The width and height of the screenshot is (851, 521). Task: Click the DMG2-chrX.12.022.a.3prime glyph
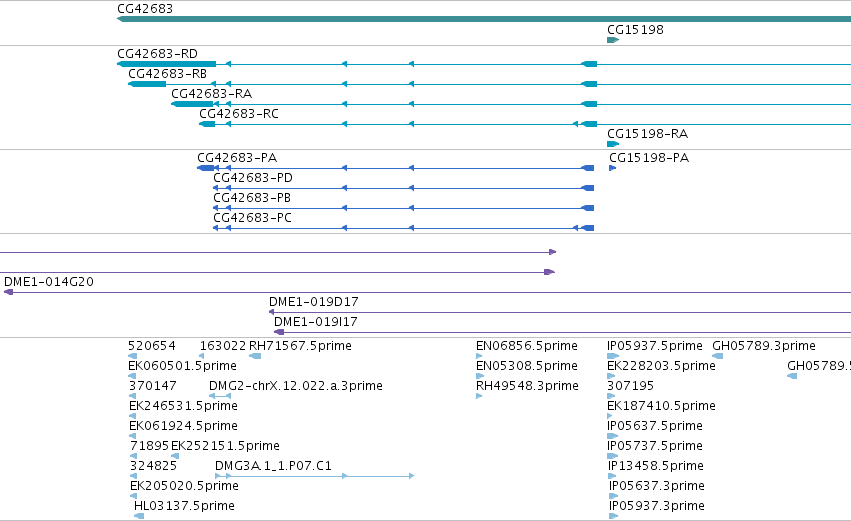click(x=220, y=396)
